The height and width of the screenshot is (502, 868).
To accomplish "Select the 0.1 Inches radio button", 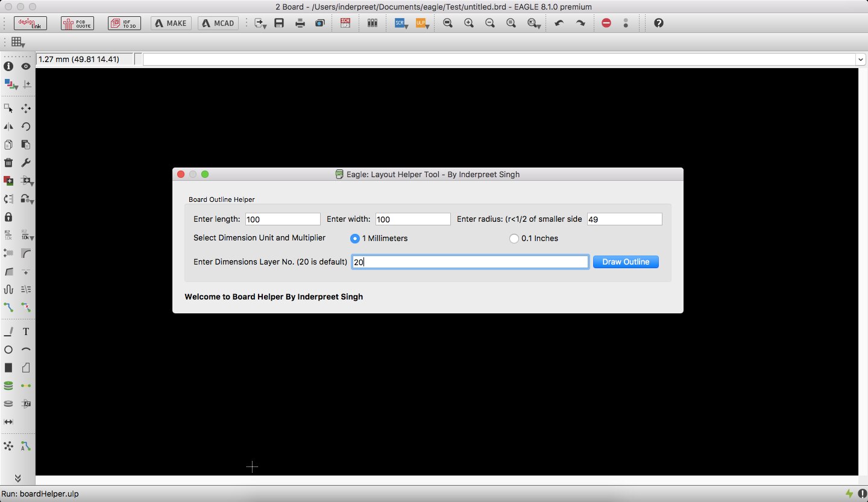I will click(x=514, y=239).
